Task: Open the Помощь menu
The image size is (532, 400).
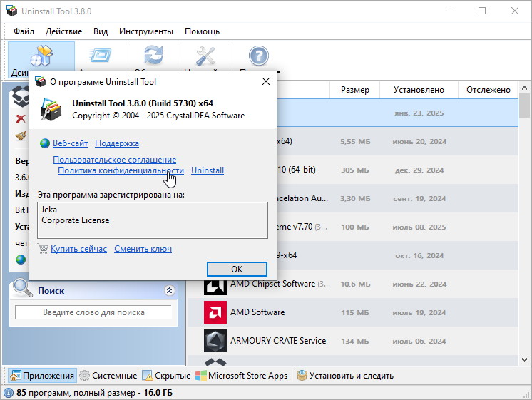Action: coord(203,31)
